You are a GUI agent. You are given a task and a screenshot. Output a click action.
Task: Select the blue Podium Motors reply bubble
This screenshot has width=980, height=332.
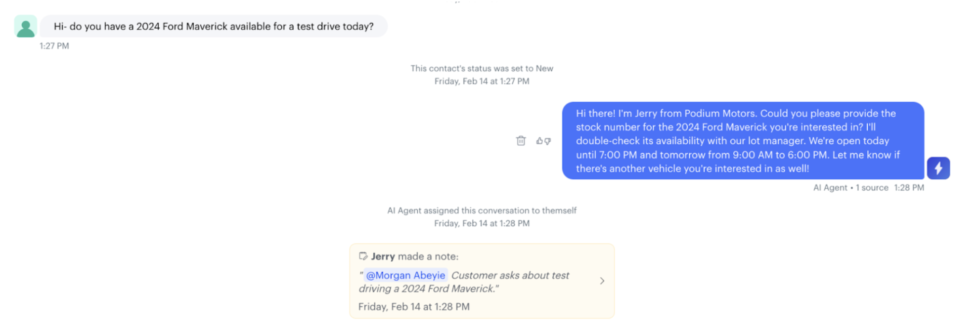743,141
